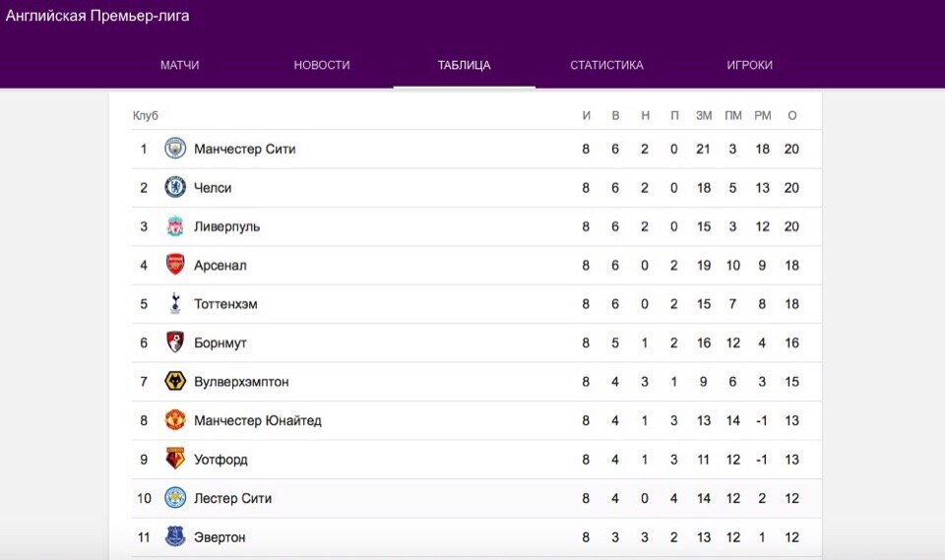Open the Матчи tab
The image size is (945, 560).
click(x=180, y=65)
